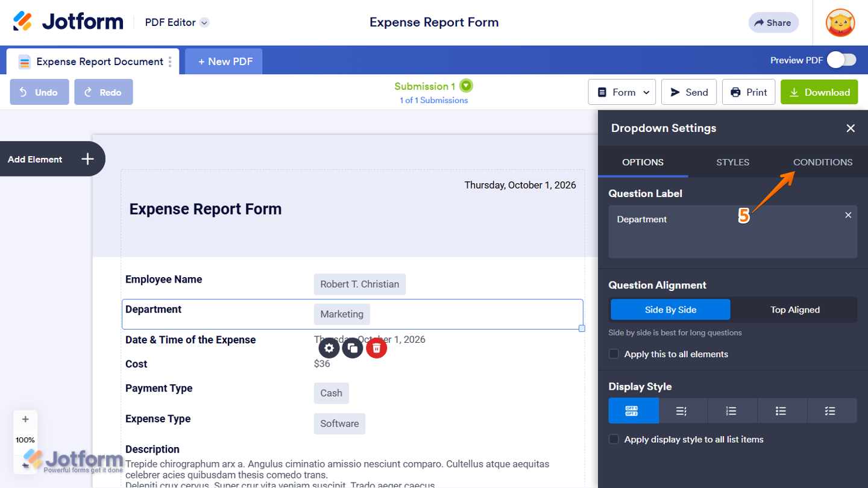Check Apply this to all elements
Screen dimensions: 868x488
(x=614, y=354)
